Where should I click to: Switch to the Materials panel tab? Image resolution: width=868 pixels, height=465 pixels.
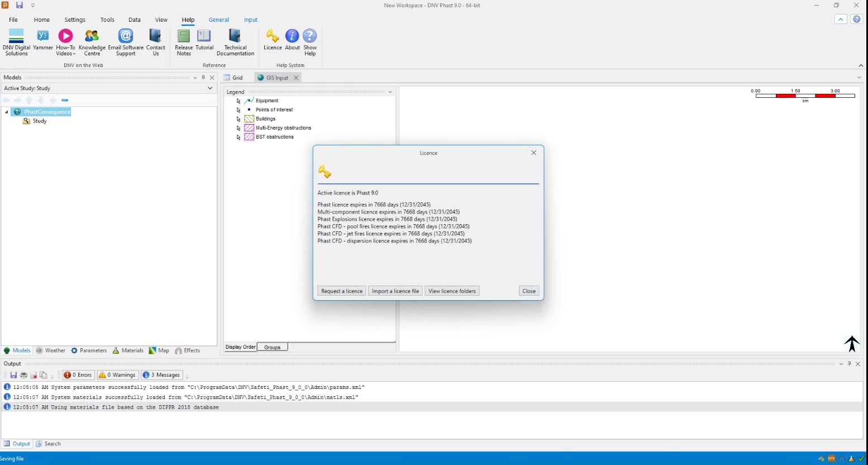[128, 350]
